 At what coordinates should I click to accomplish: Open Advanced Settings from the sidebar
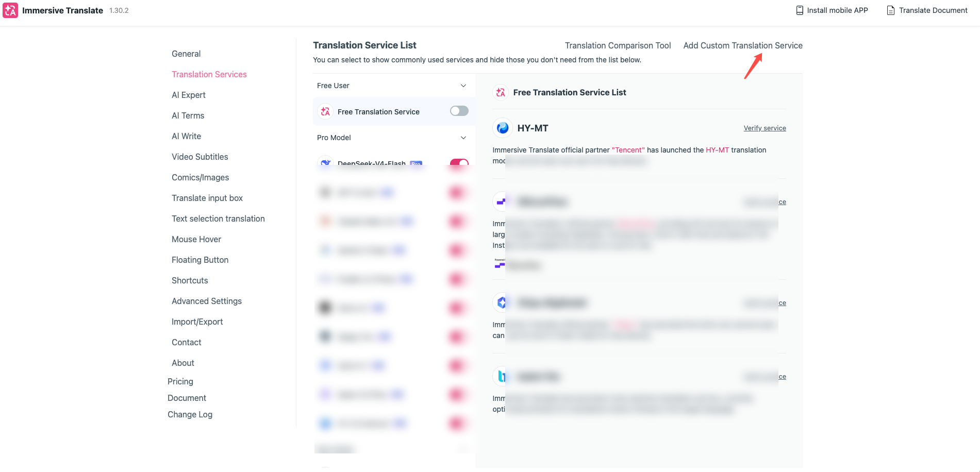[x=207, y=301]
